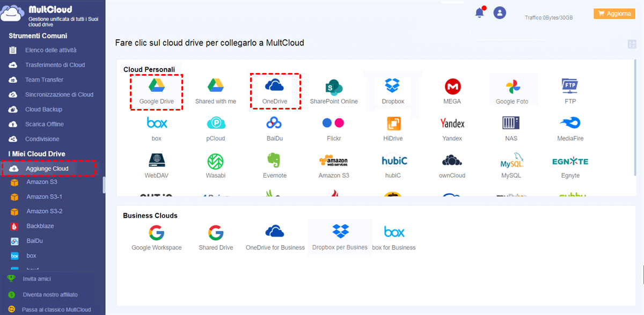The width and height of the screenshot is (644, 315).
Task: Connect Google Drive cloud
Action: coord(156,92)
